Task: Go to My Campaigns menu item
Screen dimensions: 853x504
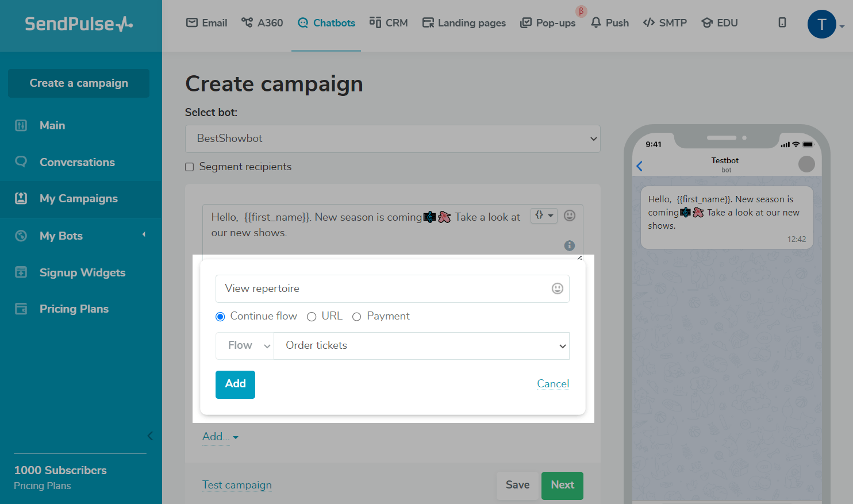Action: [79, 199]
